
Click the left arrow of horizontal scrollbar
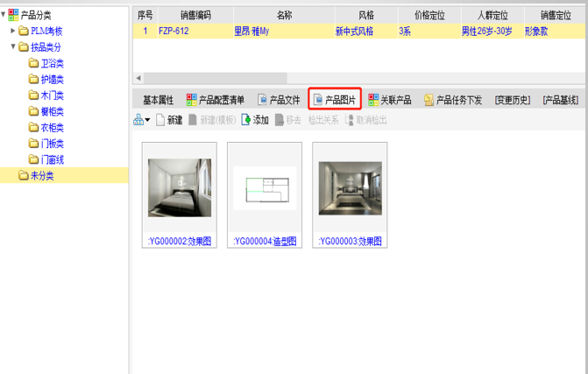(138, 78)
